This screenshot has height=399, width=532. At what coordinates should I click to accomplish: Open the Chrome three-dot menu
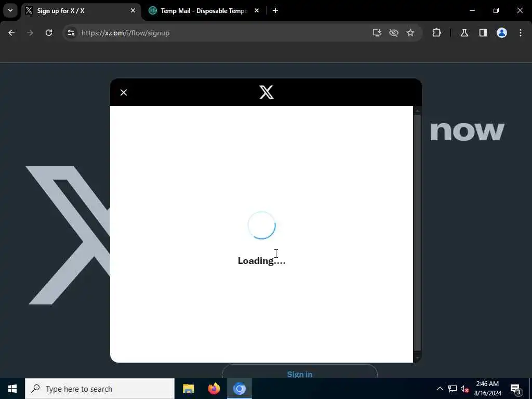521,33
